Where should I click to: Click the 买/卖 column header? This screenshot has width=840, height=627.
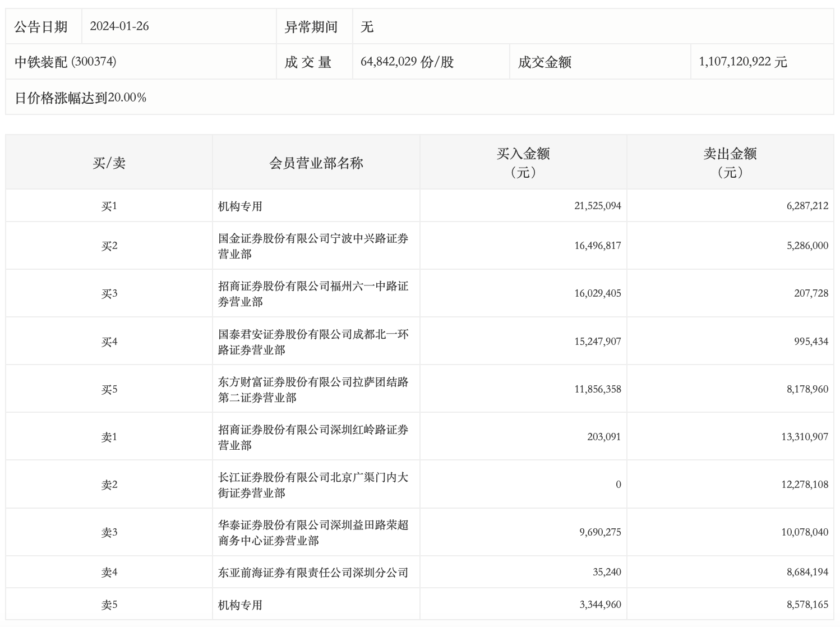tap(109, 163)
